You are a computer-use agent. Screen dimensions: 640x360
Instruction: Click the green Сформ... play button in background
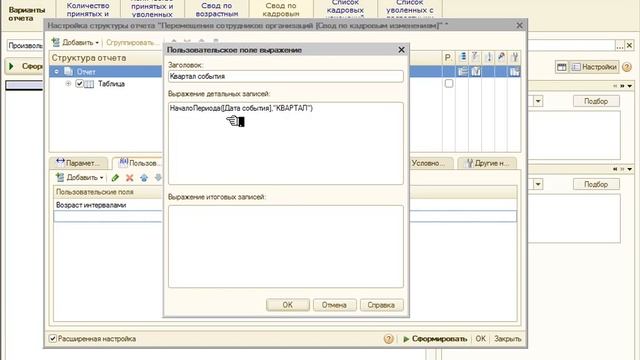(x=24, y=66)
